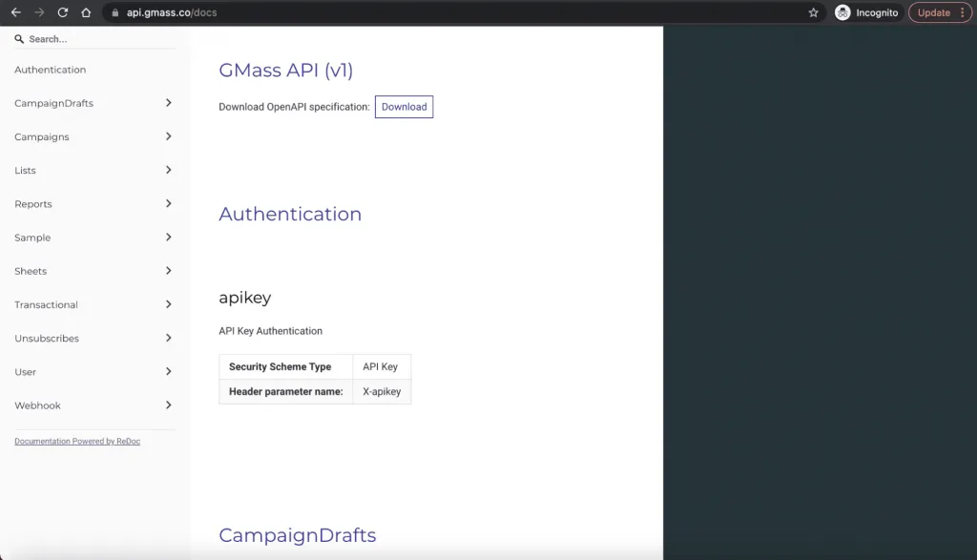Select User in the sidebar
The image size is (977, 560).
[x=25, y=372]
